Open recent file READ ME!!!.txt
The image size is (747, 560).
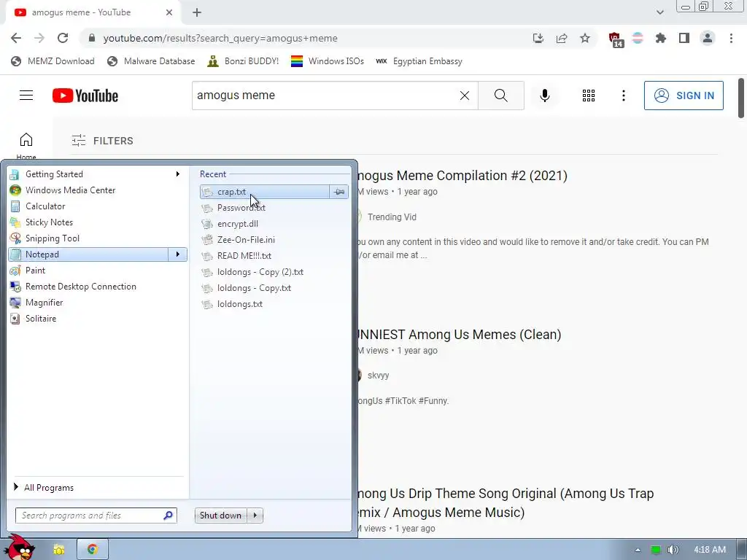click(x=274, y=256)
